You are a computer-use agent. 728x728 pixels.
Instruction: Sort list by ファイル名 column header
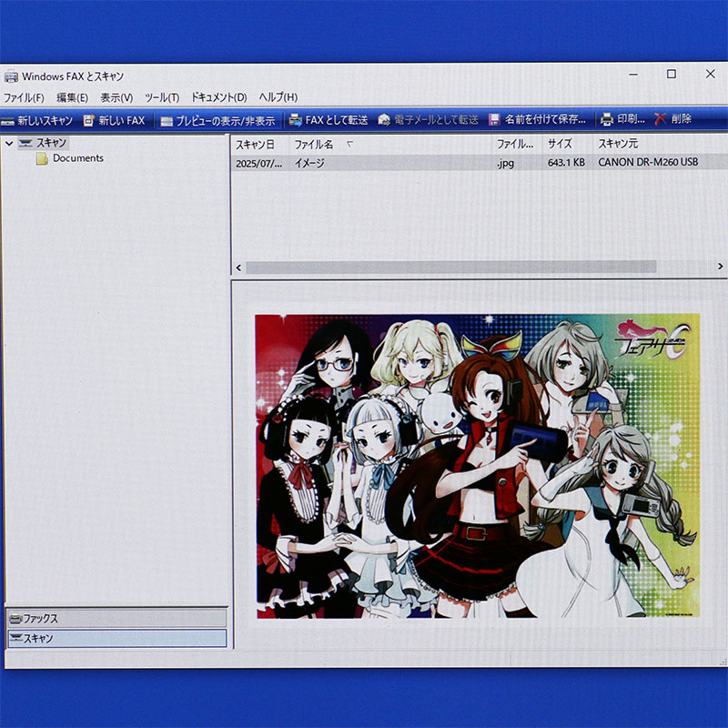(314, 145)
